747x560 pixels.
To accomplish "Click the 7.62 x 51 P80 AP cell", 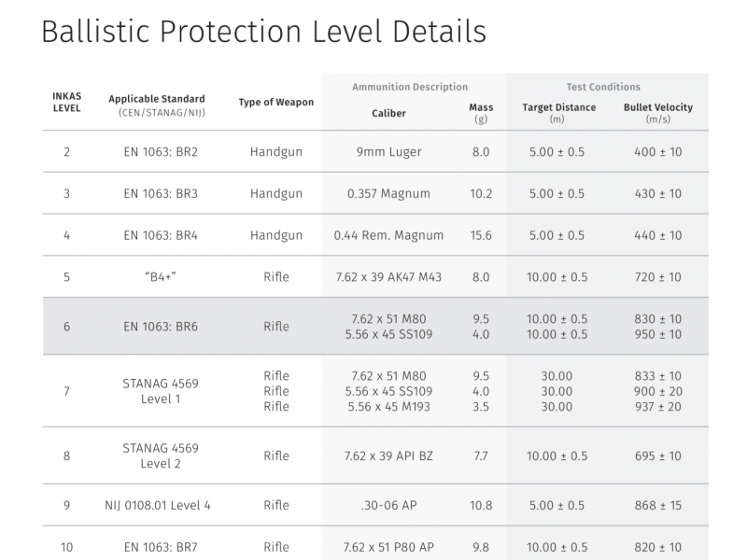I will (388, 547).
